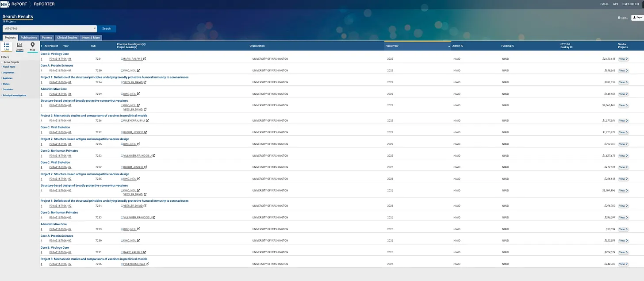Expand the Agencies filter

coord(8,78)
